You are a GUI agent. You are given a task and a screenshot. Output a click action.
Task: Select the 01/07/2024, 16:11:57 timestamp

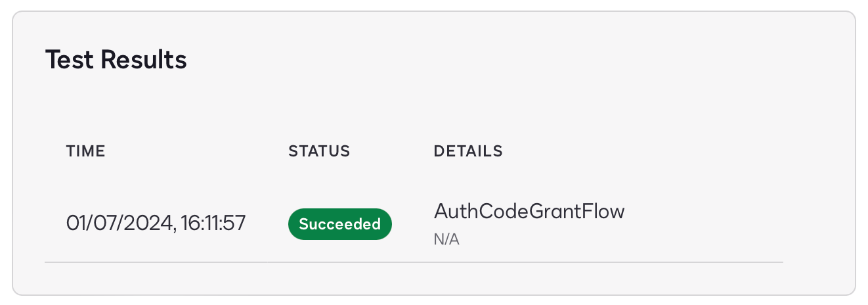point(156,223)
